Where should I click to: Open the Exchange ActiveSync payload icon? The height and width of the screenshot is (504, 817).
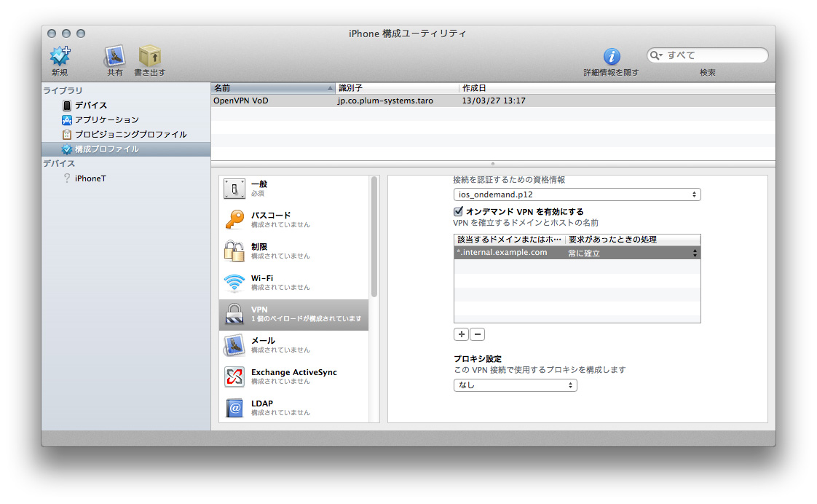coord(234,377)
